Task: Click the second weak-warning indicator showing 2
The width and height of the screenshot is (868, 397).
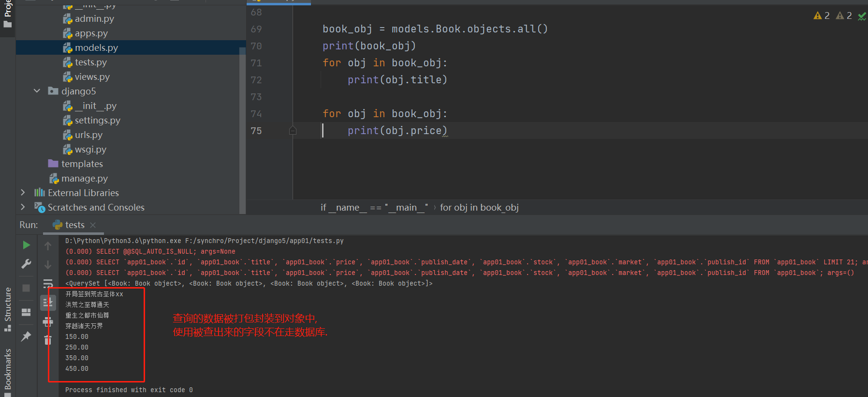Action: click(844, 15)
